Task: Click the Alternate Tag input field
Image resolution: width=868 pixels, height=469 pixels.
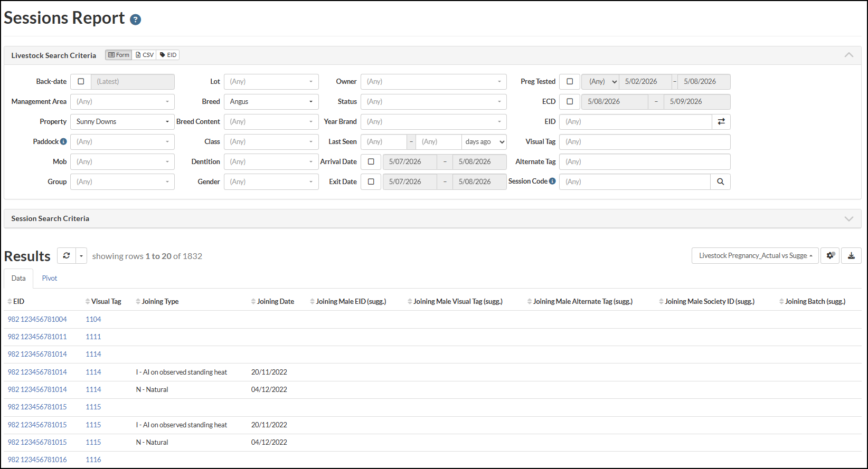Action: click(x=645, y=162)
